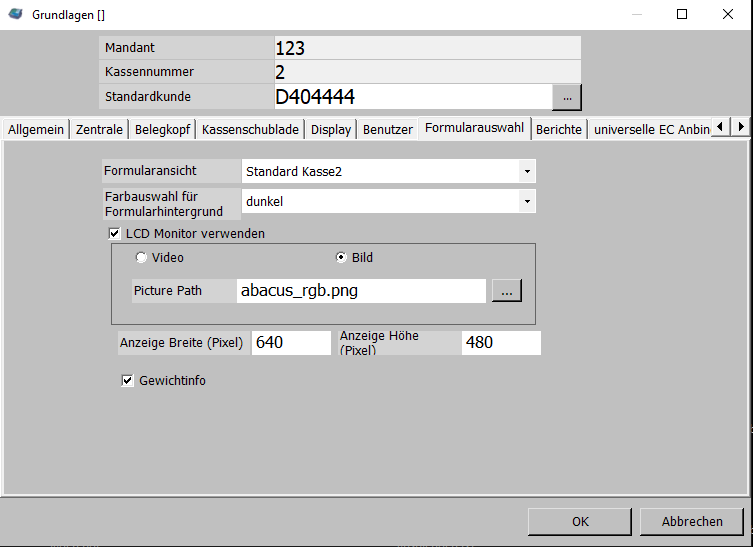Viewport: 753px width, 547px height.
Task: Go to the Belegkopf tab
Action: tap(162, 129)
